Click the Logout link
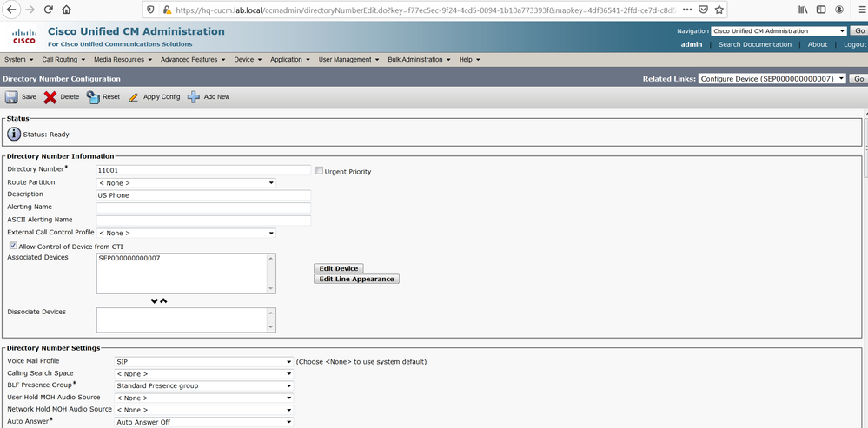 (x=855, y=44)
